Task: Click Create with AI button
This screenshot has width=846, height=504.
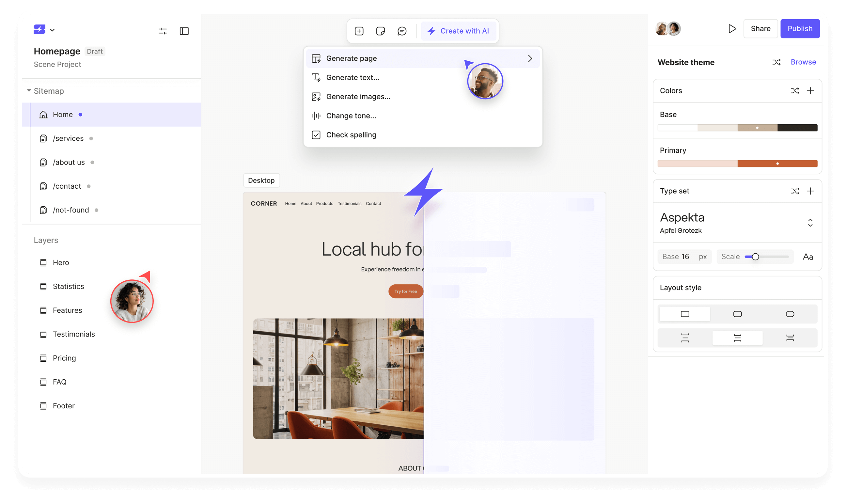Action: coord(458,31)
